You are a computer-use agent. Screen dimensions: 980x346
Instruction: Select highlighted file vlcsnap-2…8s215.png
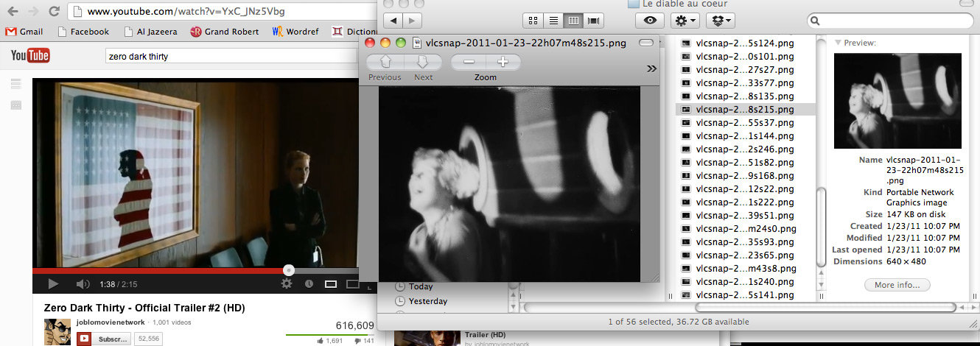pyautogui.click(x=746, y=109)
